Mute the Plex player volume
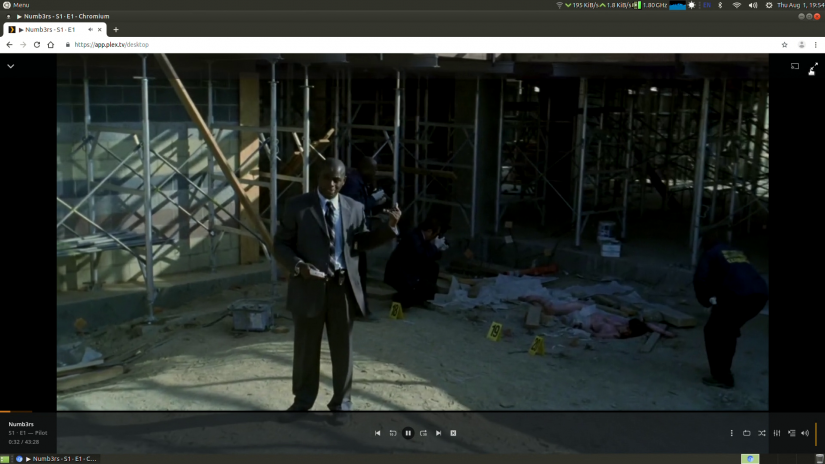This screenshot has height=464, width=825. [805, 433]
